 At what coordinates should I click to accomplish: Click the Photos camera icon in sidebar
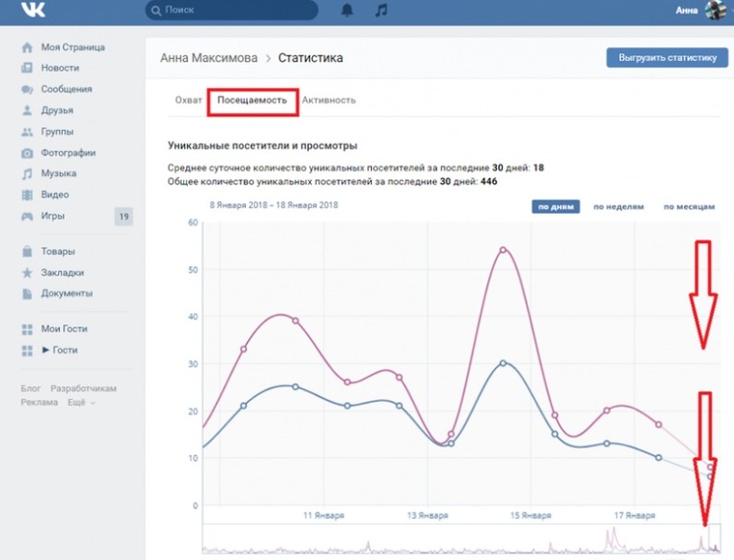[28, 153]
